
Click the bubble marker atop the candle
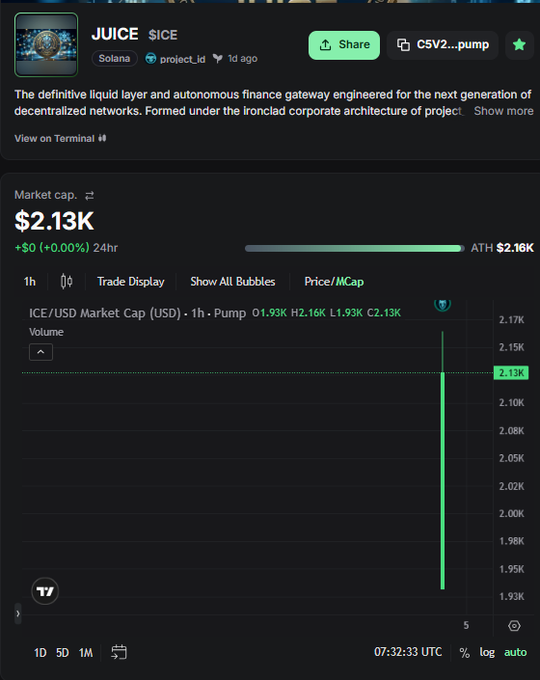442,304
